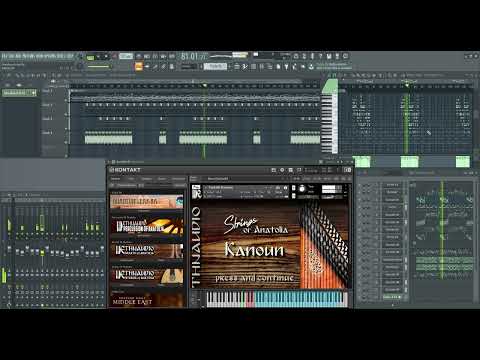Click the piano roll's vertical piano keyboard
Viewport: 480px width, 360px height.
click(329, 123)
